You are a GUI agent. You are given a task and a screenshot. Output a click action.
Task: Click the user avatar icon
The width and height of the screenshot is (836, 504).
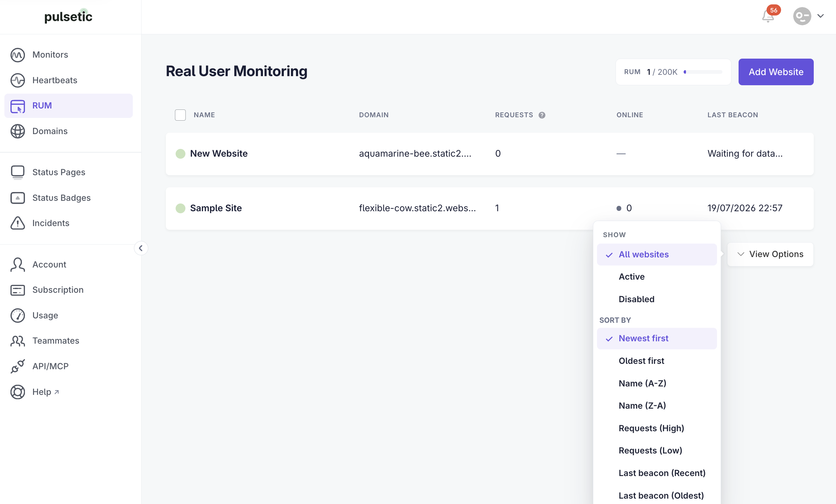(x=802, y=16)
